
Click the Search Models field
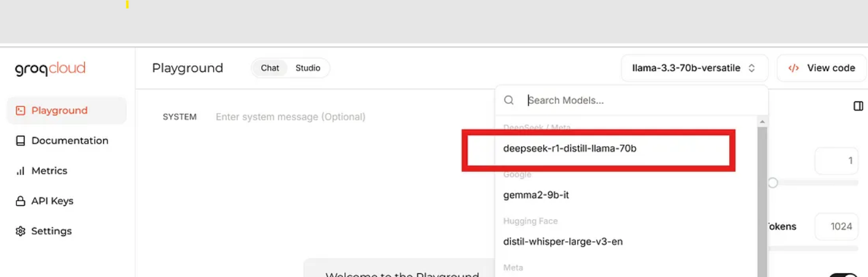(x=632, y=100)
